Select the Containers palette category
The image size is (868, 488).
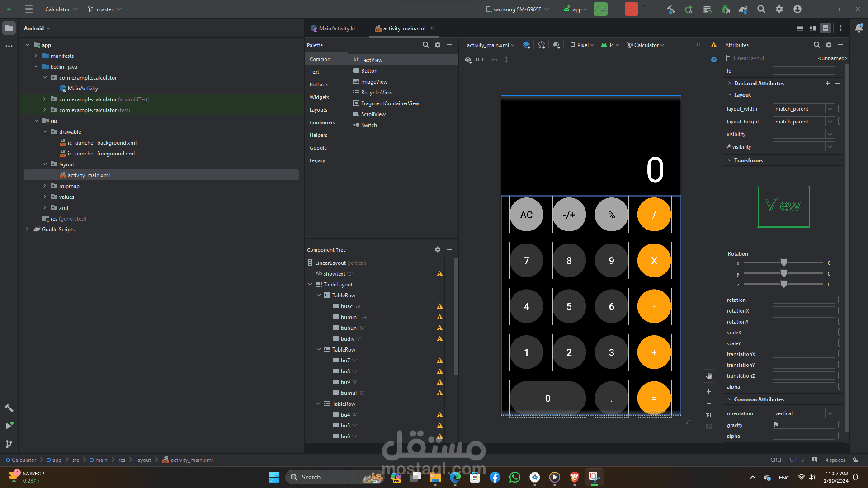click(x=322, y=122)
